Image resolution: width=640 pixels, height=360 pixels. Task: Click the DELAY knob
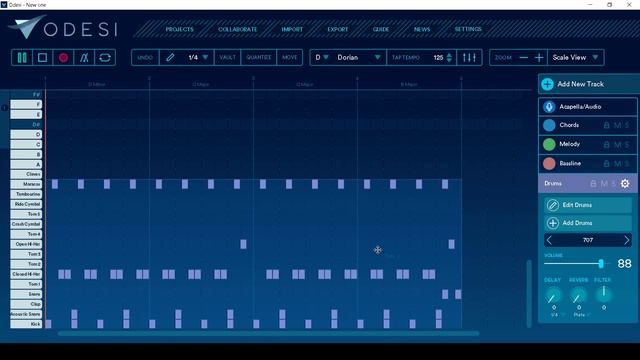pos(553,295)
